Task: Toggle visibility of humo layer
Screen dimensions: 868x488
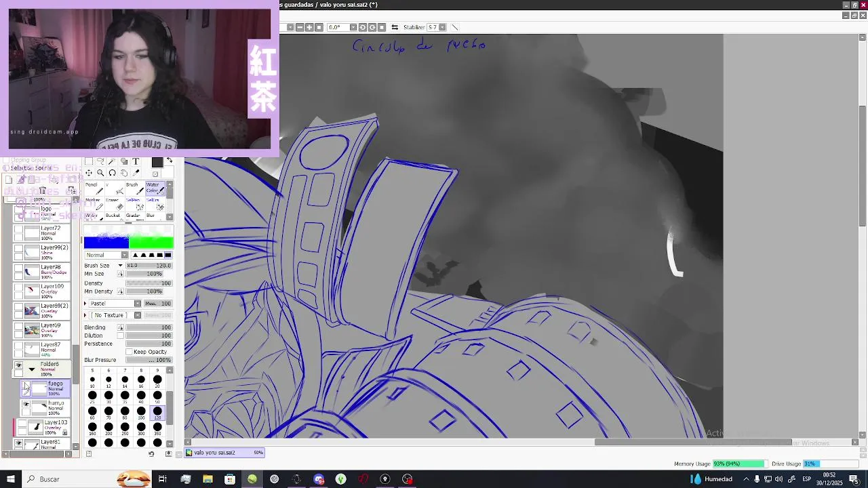Action: coord(26,405)
